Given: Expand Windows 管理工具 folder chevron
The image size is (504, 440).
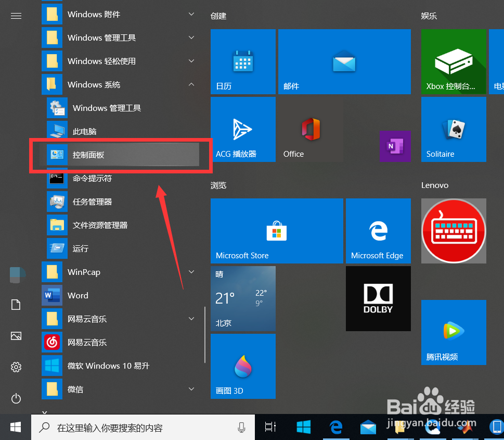Looking at the screenshot, I should point(191,37).
